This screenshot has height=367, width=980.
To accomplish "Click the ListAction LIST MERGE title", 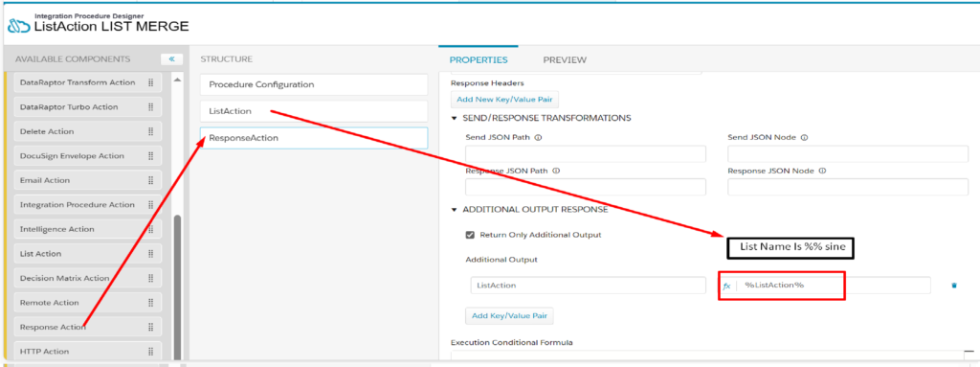I will point(111,26).
